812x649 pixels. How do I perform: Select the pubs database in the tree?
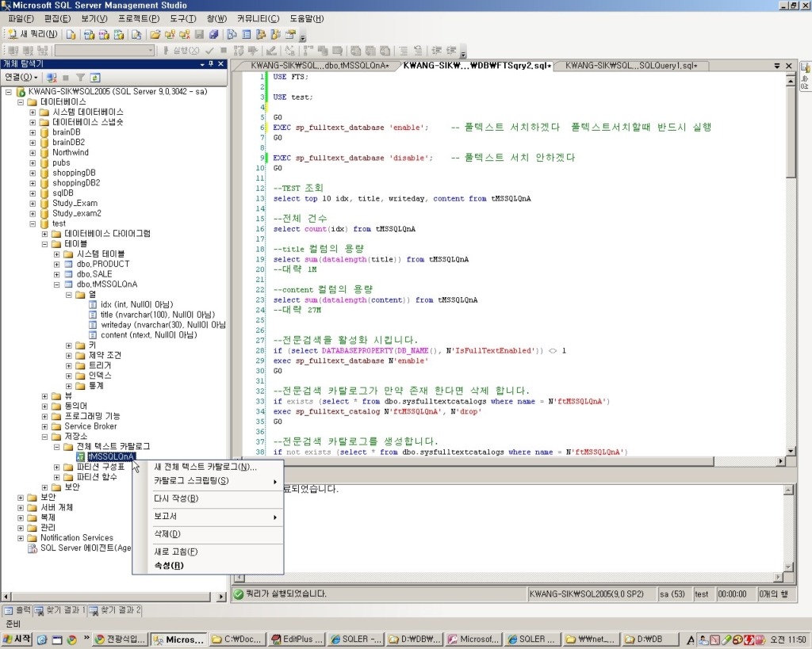pyautogui.click(x=61, y=163)
